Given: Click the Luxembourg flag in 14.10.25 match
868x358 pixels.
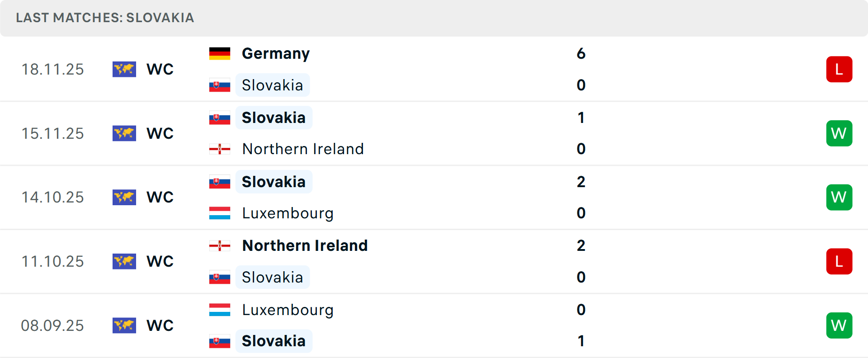Looking at the screenshot, I should coord(220,213).
